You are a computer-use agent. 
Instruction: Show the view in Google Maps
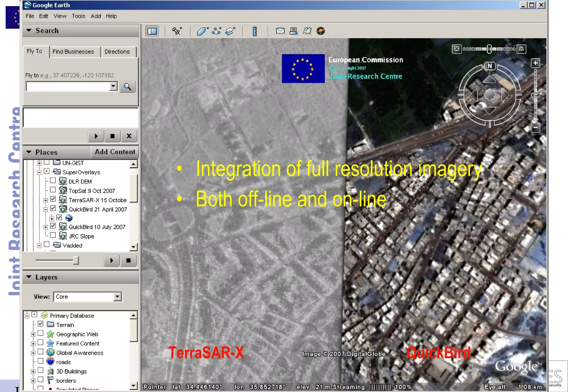(307, 31)
